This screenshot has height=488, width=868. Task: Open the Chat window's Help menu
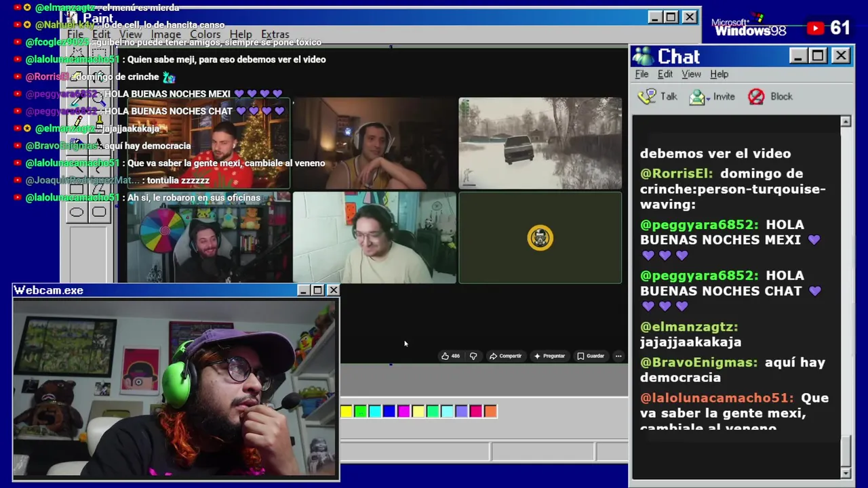(719, 74)
